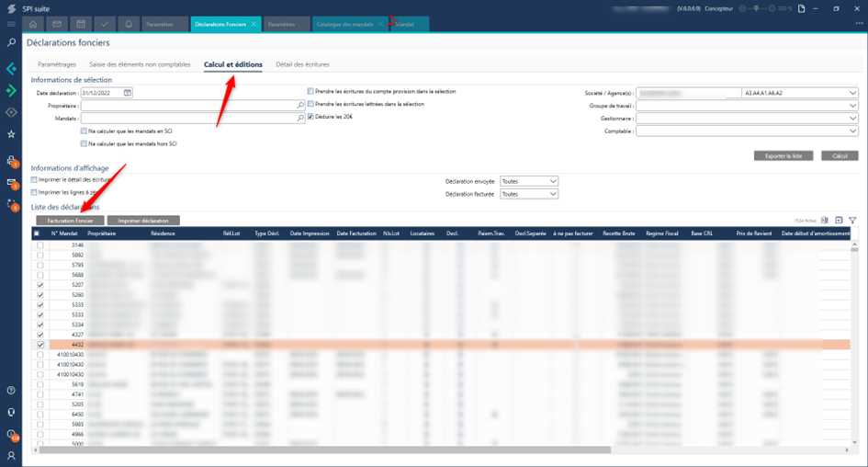Image resolution: width=868 pixels, height=467 pixels.
Task: Click the horizontal scrollbar under the list
Action: [324, 450]
